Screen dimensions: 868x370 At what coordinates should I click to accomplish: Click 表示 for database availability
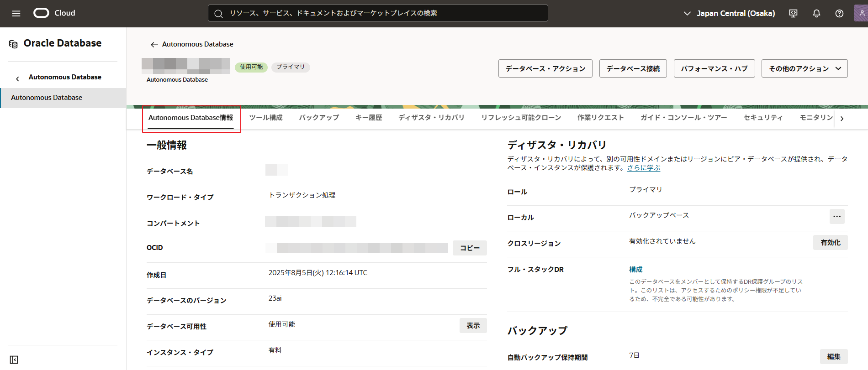(x=473, y=325)
